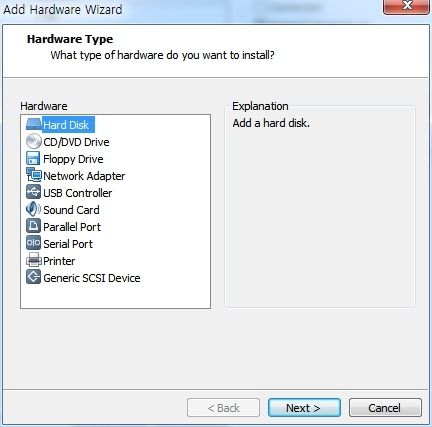This screenshot has width=432, height=427.
Task: Select Hard Disk text label
Action: [x=66, y=125]
